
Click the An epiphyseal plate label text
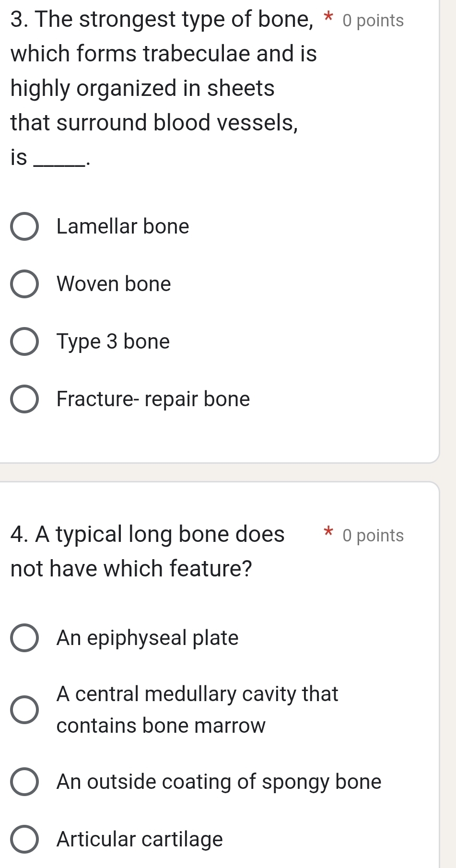147,638
